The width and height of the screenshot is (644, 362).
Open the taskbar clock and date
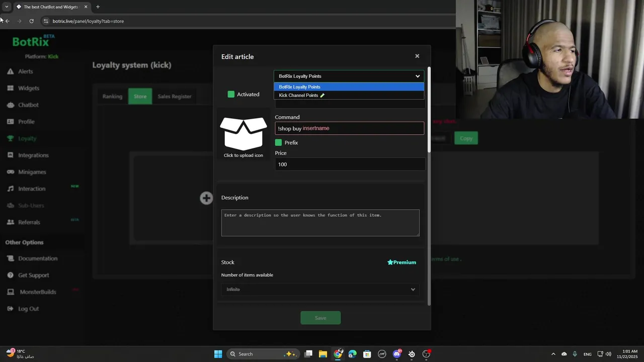pyautogui.click(x=630, y=353)
